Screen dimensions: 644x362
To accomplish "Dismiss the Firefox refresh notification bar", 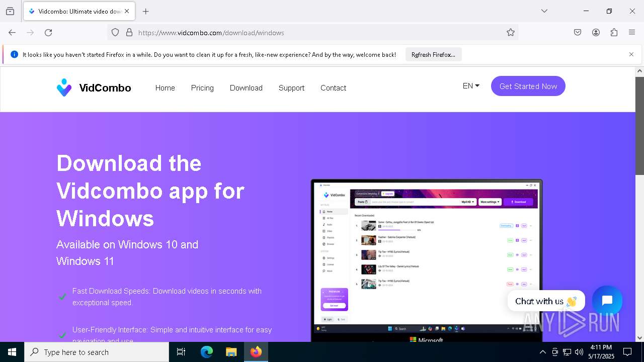I will point(631,54).
